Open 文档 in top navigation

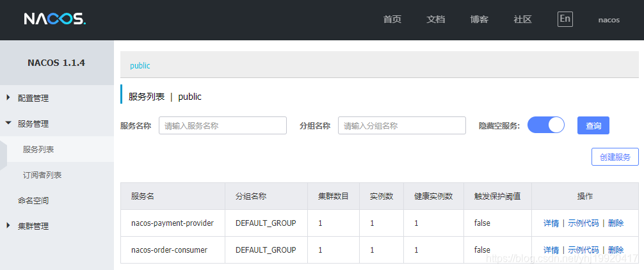436,19
